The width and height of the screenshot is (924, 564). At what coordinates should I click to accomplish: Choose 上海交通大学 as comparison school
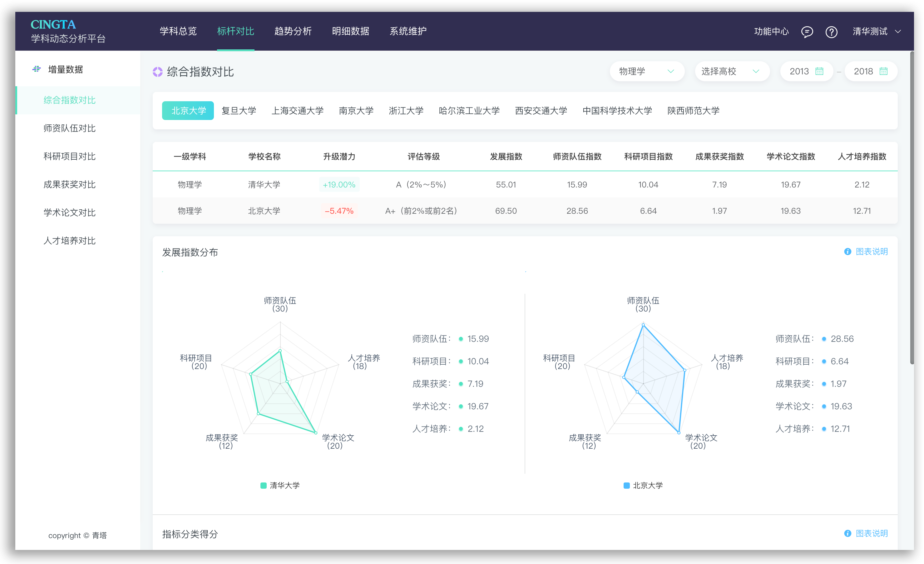tap(297, 111)
